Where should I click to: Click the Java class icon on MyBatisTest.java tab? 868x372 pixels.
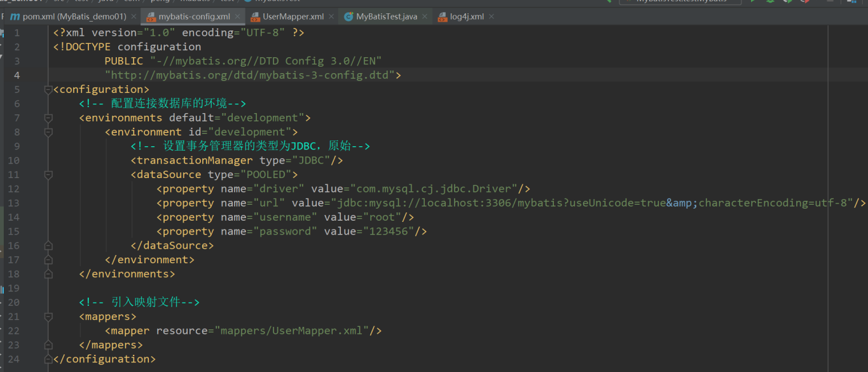tap(348, 17)
